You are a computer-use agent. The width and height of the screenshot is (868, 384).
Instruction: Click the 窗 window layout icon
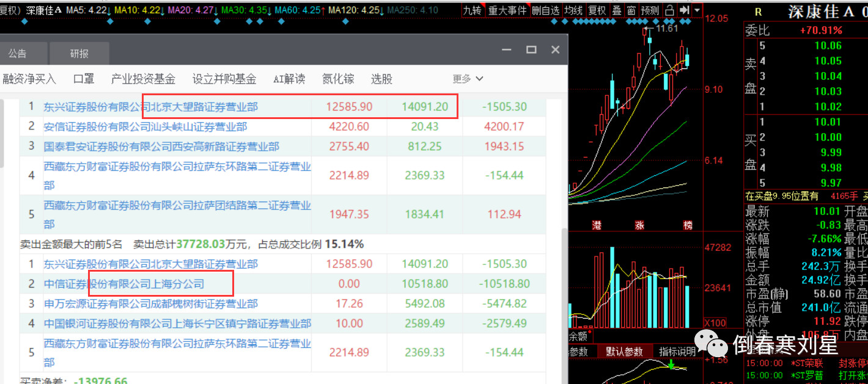pyautogui.click(x=632, y=10)
